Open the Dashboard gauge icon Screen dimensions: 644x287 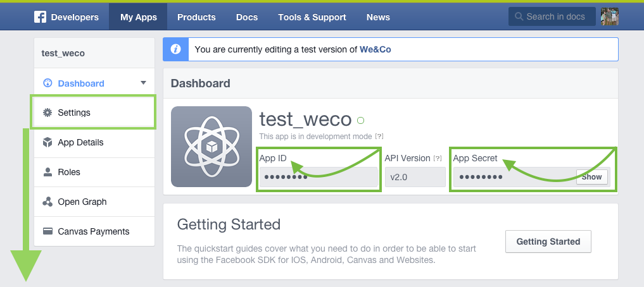point(47,83)
